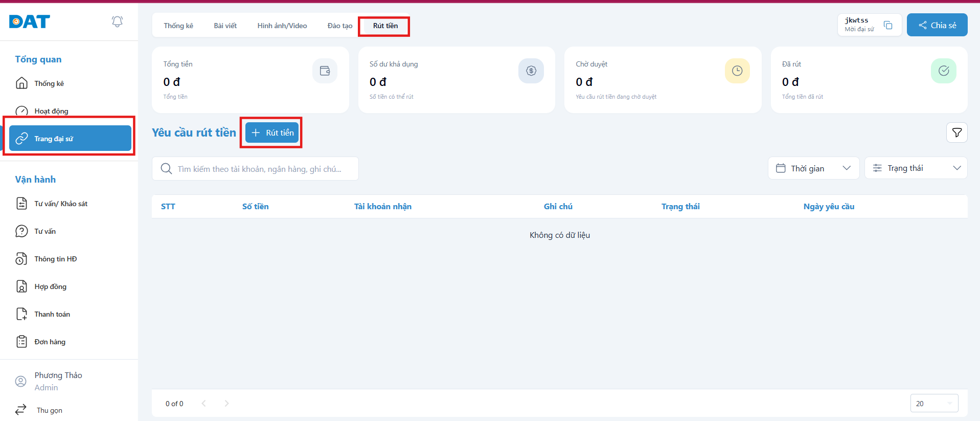This screenshot has height=421, width=980.
Task: Select the Rút tiền tab
Action: point(385,26)
